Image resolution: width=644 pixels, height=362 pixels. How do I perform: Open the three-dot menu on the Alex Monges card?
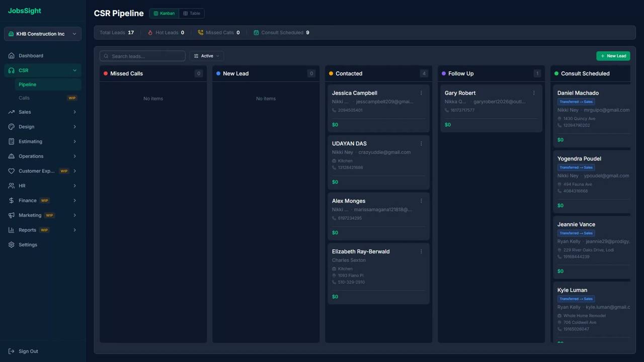421,201
